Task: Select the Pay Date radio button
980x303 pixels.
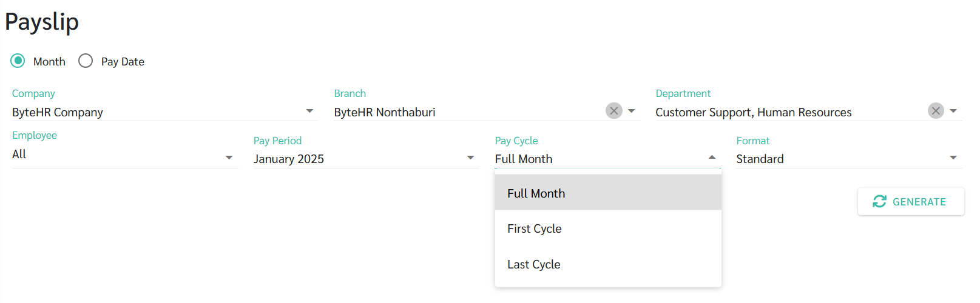Action: click(x=86, y=61)
